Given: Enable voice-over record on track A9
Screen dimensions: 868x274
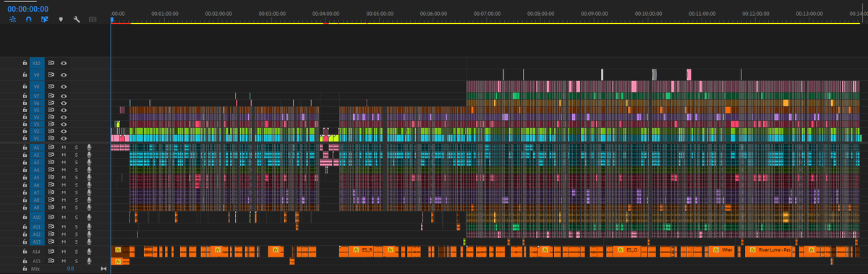Looking at the screenshot, I should pyautogui.click(x=89, y=207).
